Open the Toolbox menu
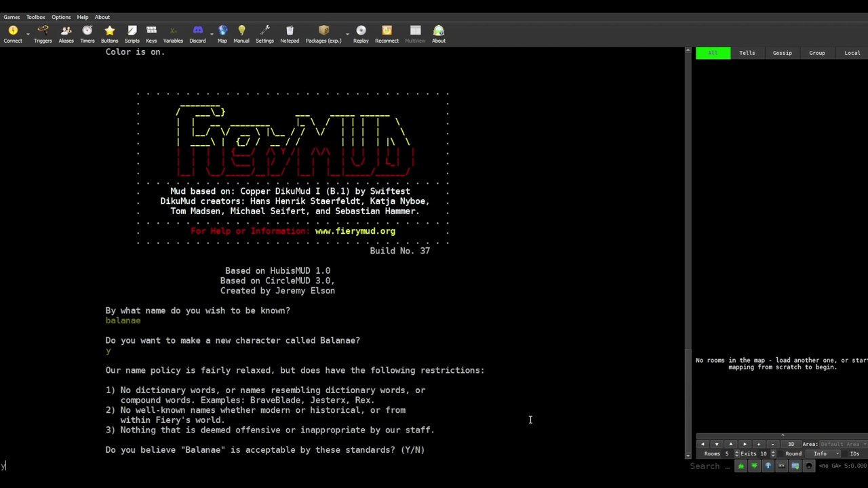This screenshot has height=488, width=868. pos(35,17)
